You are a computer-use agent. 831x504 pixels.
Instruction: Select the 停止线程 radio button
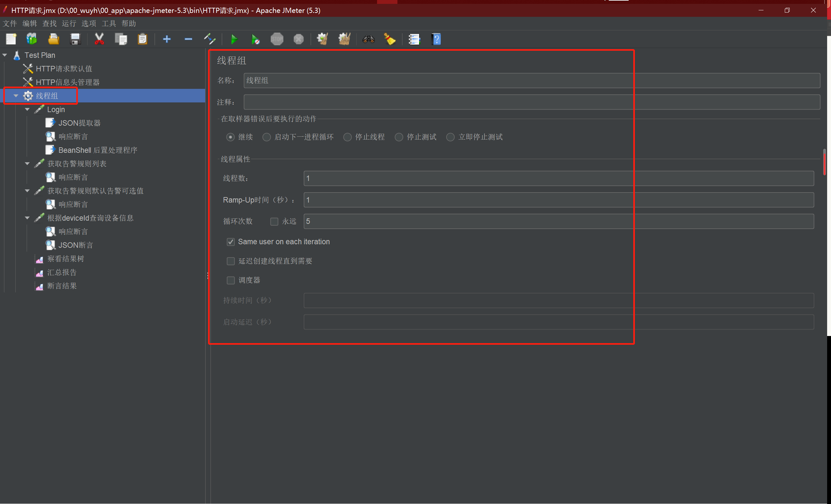click(x=347, y=137)
